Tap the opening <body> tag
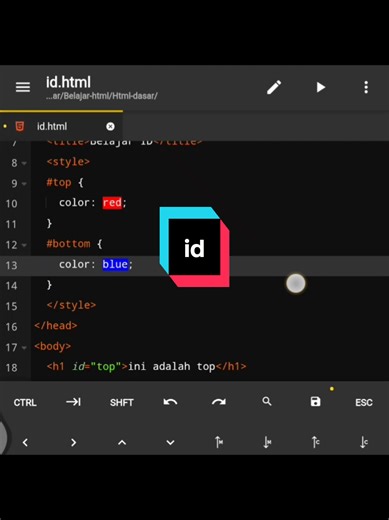Viewport: 389px width, 520px height. click(52, 347)
